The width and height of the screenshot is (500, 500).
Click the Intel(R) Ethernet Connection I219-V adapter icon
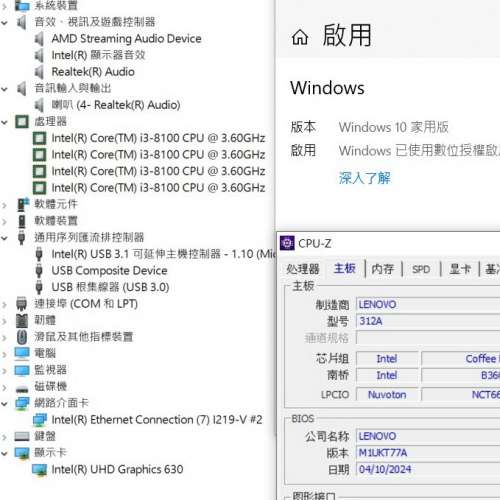pos(39,420)
